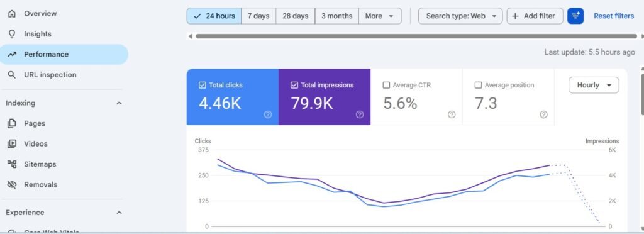644x234 pixels.
Task: Open the More date range dropdown
Action: [380, 16]
